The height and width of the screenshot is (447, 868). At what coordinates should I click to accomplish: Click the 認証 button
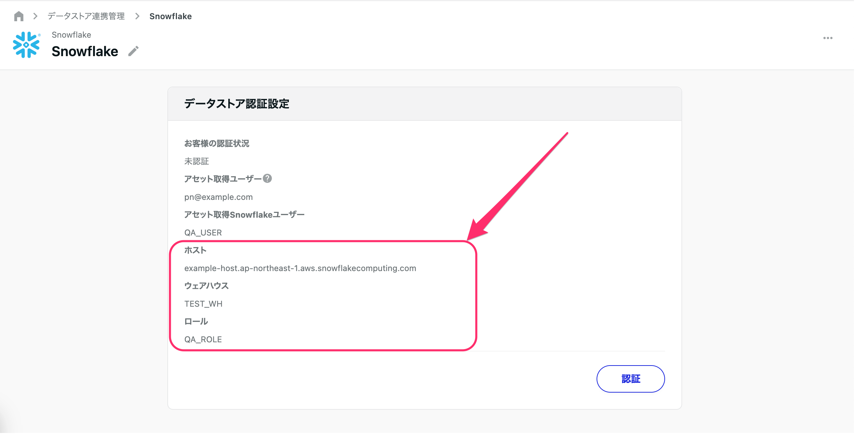point(630,379)
